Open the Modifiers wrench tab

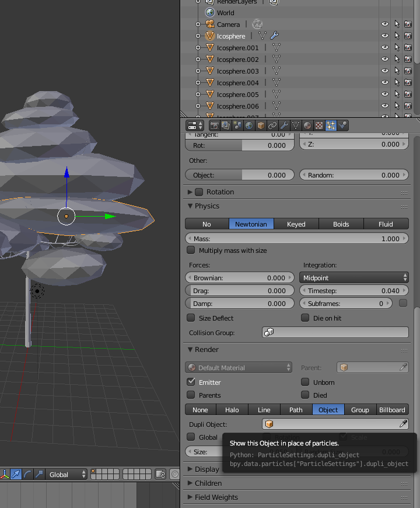284,126
